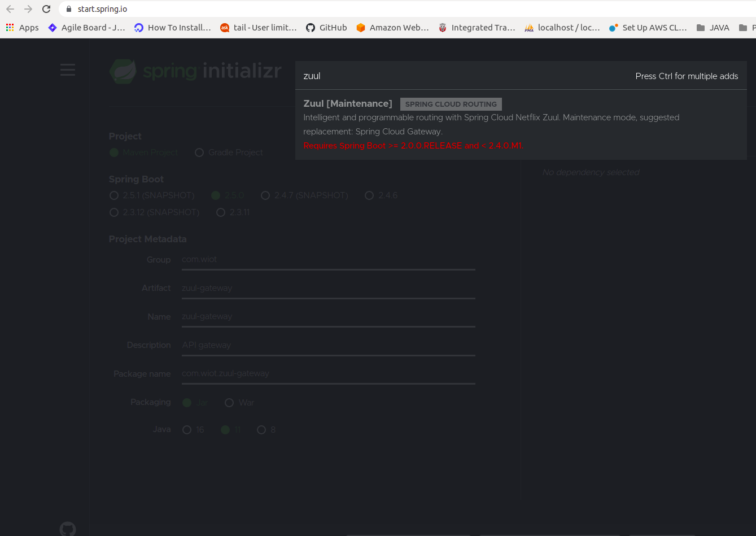756x536 pixels.
Task: Switch packaging to War
Action: coord(229,402)
